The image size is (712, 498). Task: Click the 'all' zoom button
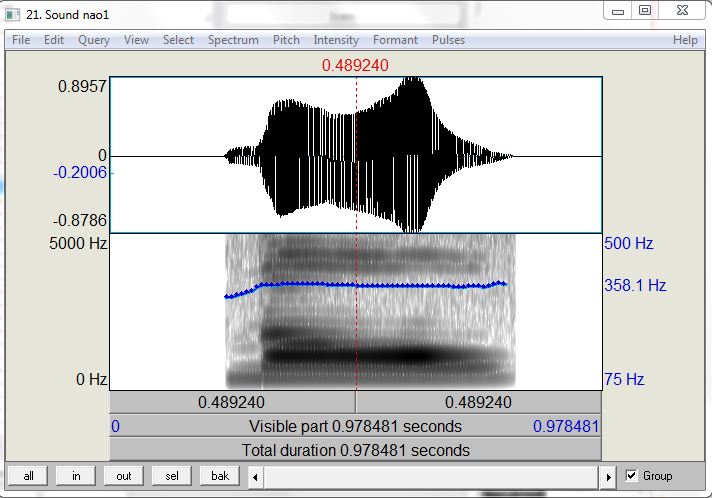28,476
